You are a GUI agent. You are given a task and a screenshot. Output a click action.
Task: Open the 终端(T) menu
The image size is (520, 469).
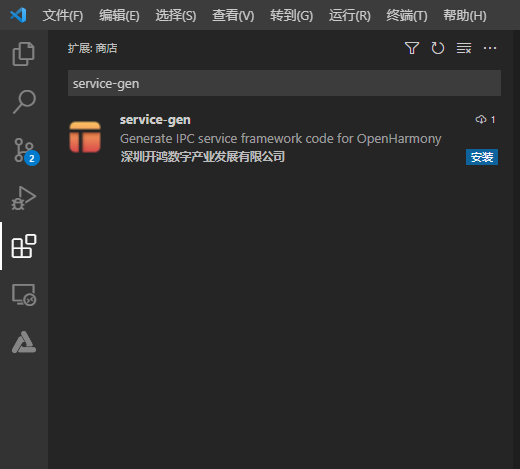pyautogui.click(x=407, y=16)
